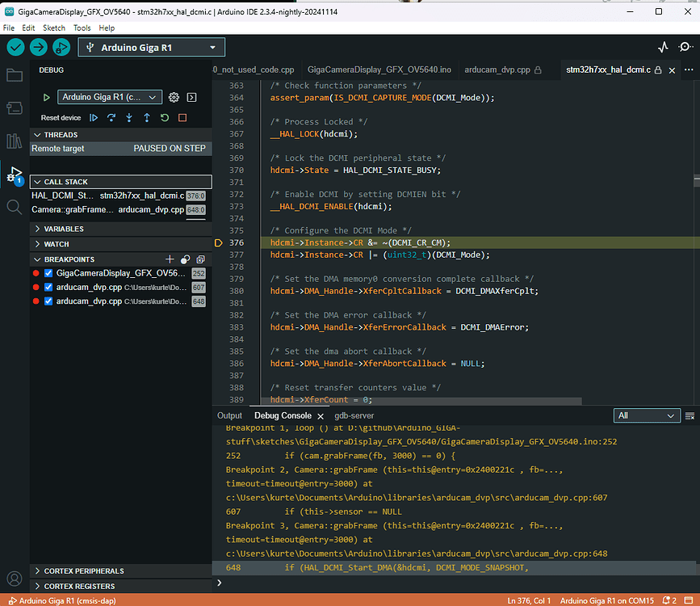Viewport: 700px width, 606px height.
Task: Open the Serial Plotter icon
Action: tap(663, 48)
